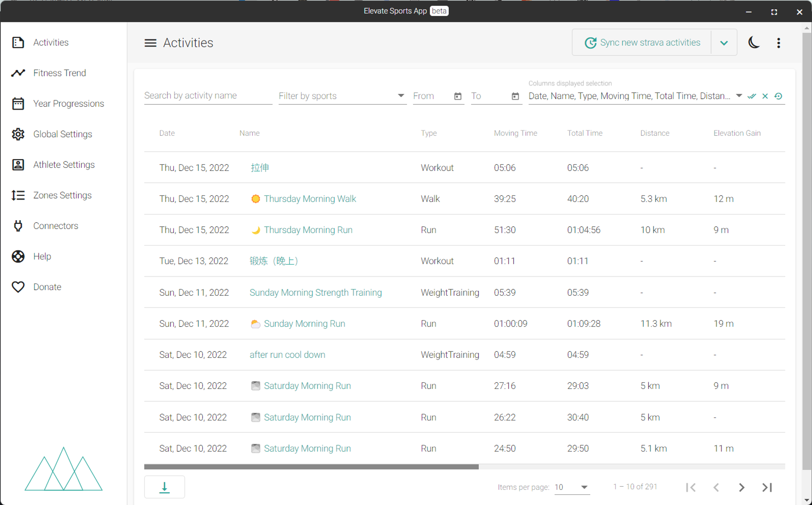Viewport: 812px width, 505px height.
Task: Click the reset columns restore icon
Action: pos(778,96)
